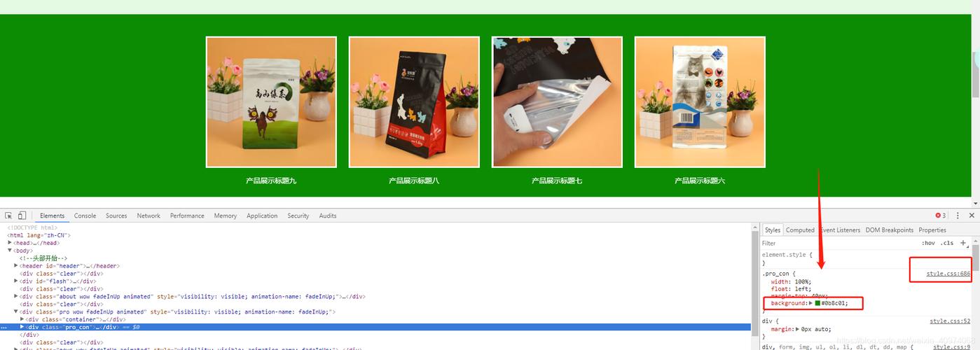Switch to the Console tab
Image resolution: width=980 pixels, height=350 pixels.
(x=85, y=216)
